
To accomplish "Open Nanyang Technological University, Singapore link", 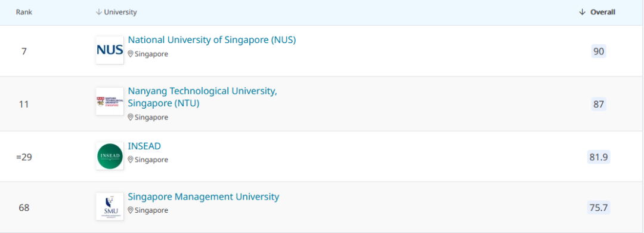I will [x=203, y=97].
